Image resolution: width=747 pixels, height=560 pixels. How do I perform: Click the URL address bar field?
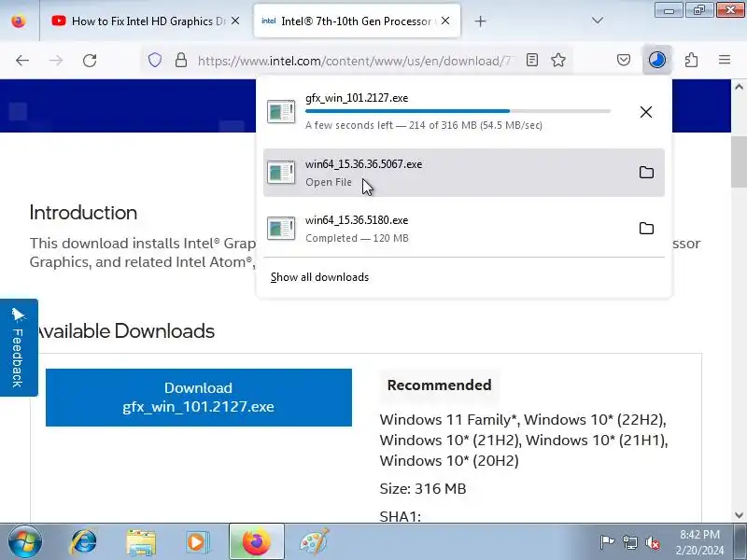click(x=355, y=61)
